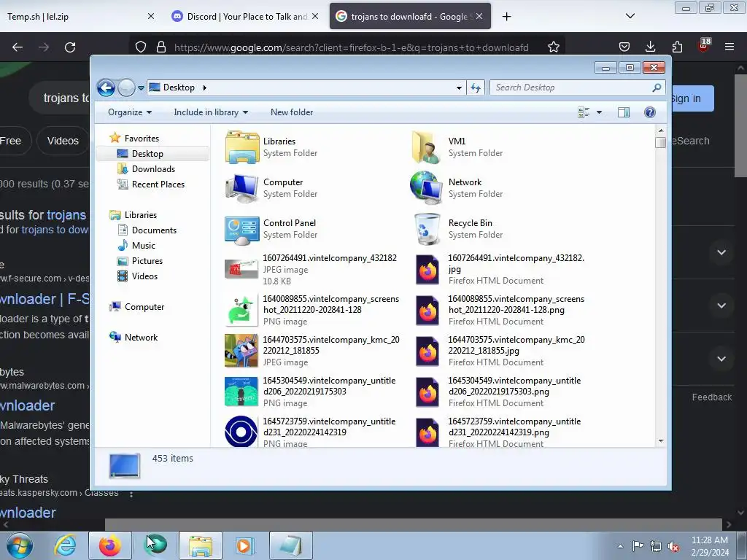This screenshot has height=560, width=747.
Task: Click the muted volume tray icon
Action: point(673,546)
